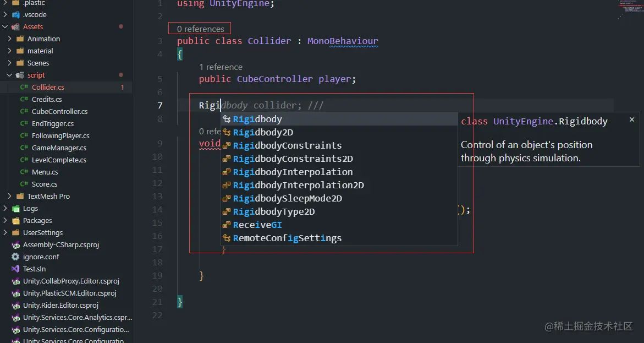Collapse the Assets folder
Viewport: 644px width, 343px height.
click(x=5, y=27)
